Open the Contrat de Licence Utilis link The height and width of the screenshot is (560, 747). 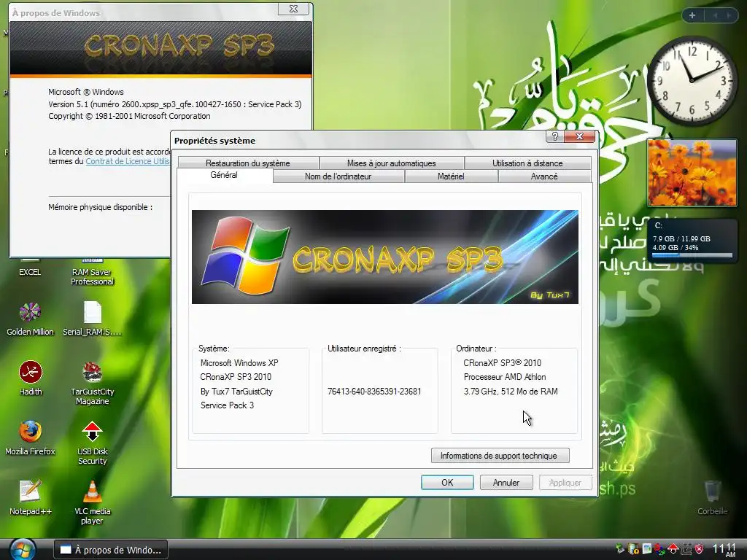(x=128, y=161)
